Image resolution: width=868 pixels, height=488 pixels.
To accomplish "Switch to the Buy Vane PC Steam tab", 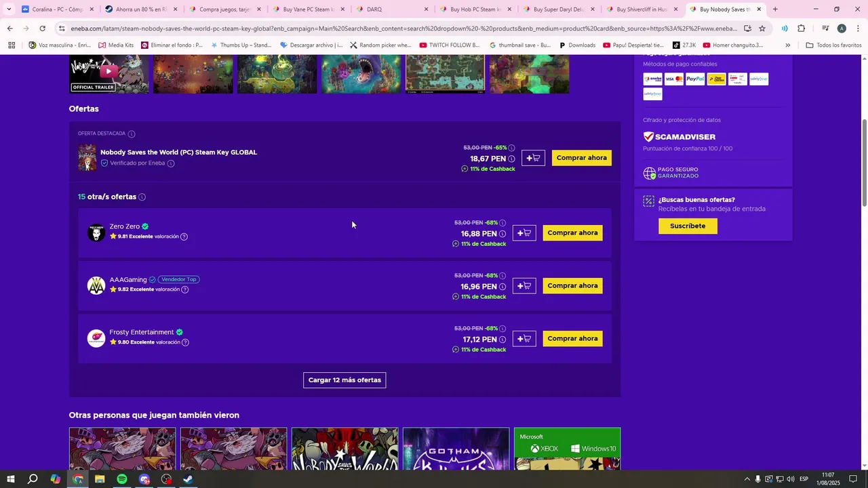I will click(x=309, y=9).
